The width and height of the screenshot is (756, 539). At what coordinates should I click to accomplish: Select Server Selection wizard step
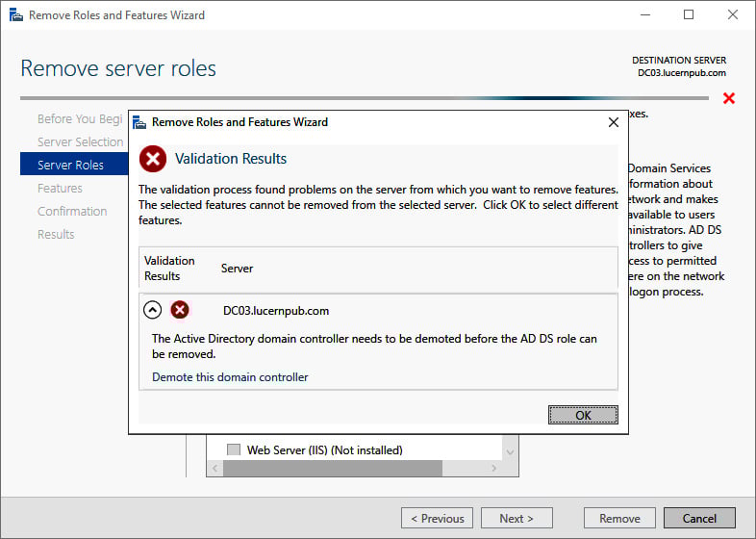point(80,141)
